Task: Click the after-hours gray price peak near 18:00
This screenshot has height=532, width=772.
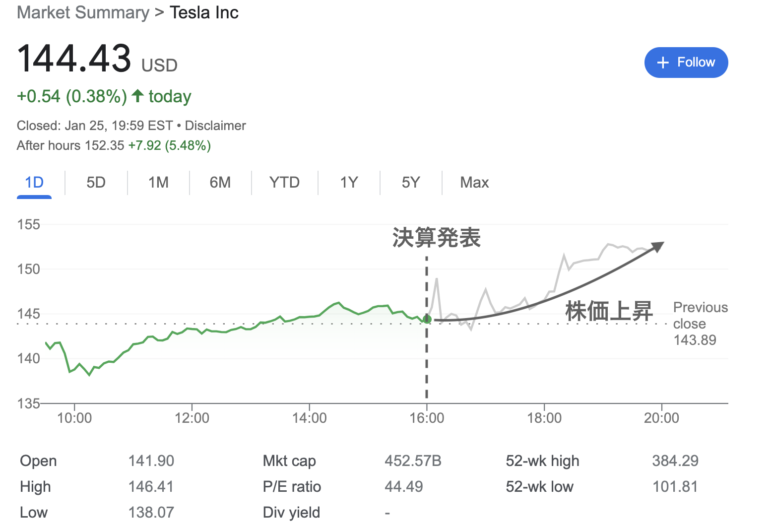Action: [564, 256]
